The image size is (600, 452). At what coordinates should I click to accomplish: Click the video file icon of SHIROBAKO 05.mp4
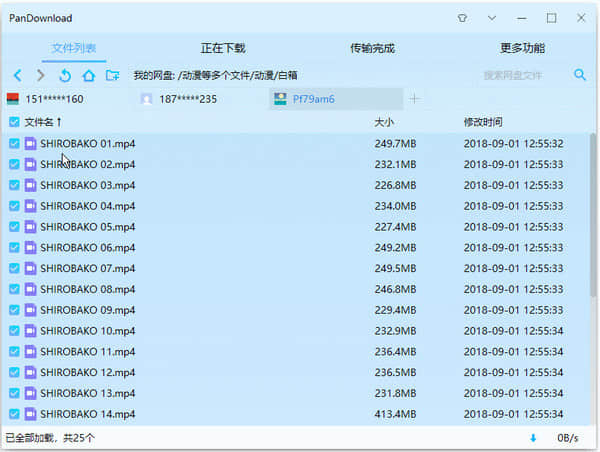(30, 227)
